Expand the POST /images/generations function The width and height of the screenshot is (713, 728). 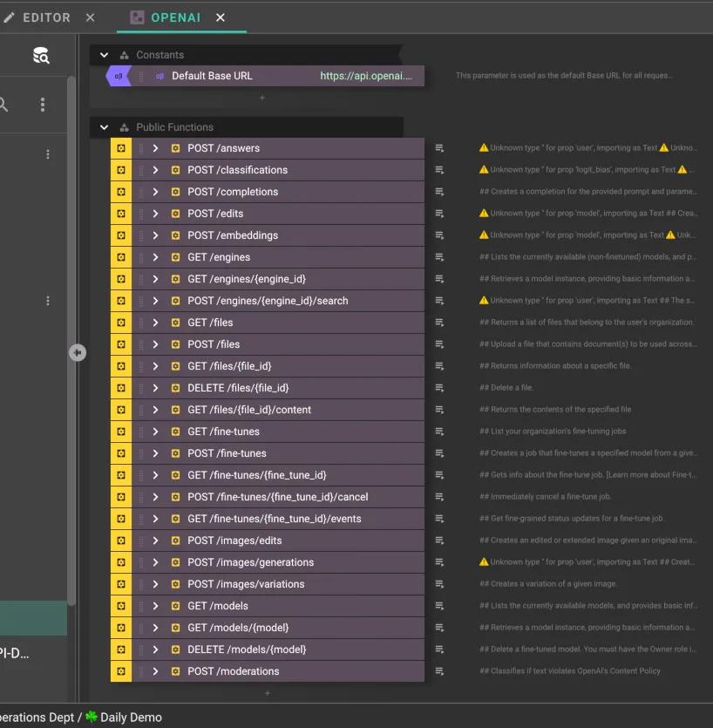(155, 562)
